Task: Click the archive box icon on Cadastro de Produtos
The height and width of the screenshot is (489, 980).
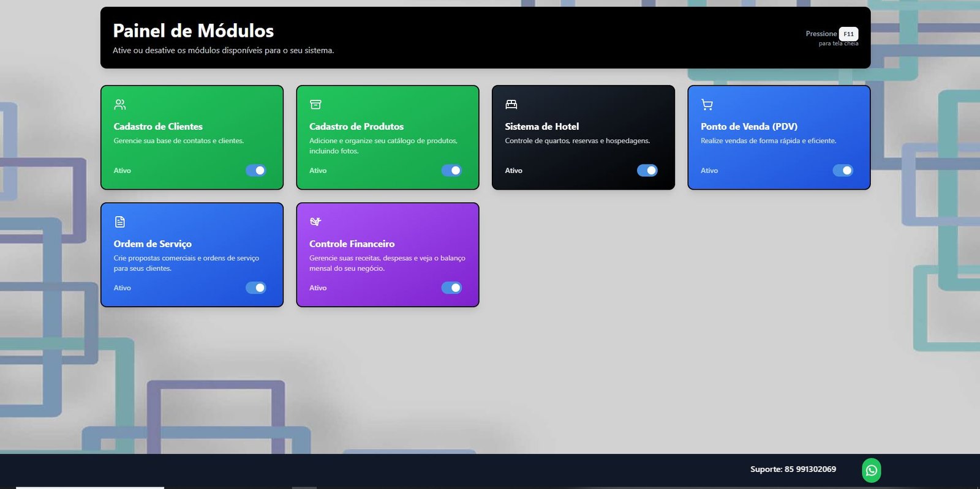Action: [315, 105]
